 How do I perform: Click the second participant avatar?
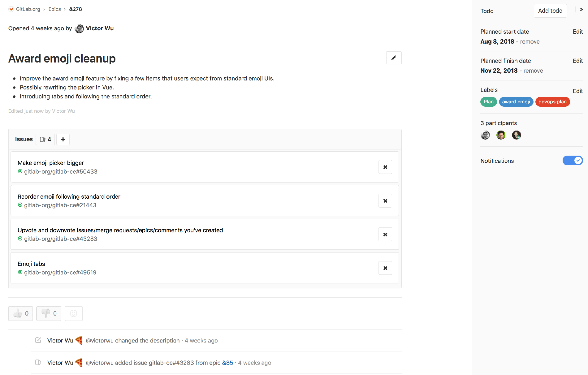[x=501, y=135]
